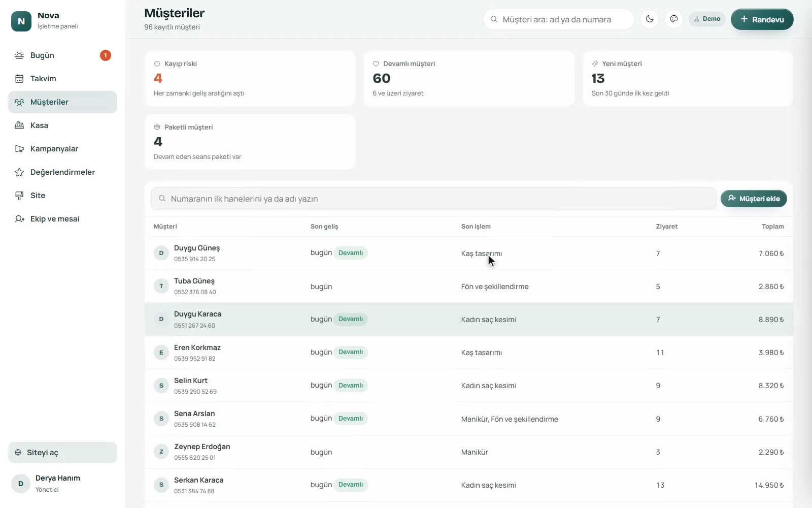Select the Paketli müşteri card
812x508 pixels.
coord(250,142)
